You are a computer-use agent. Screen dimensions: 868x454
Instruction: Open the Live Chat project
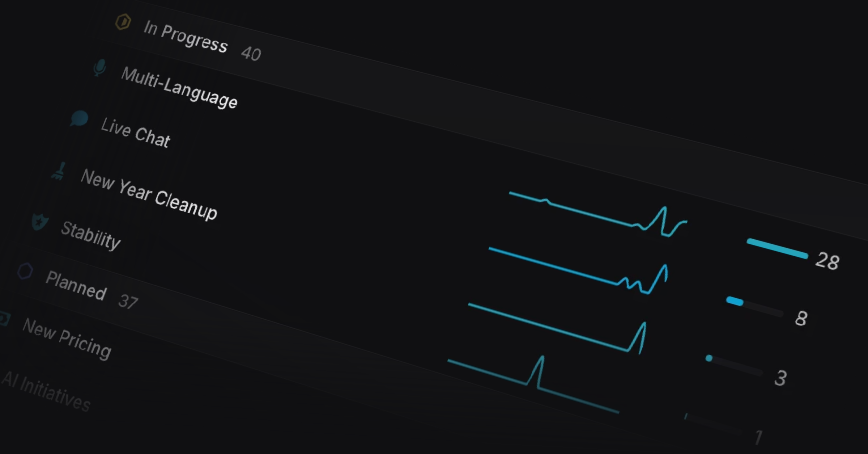point(135,133)
